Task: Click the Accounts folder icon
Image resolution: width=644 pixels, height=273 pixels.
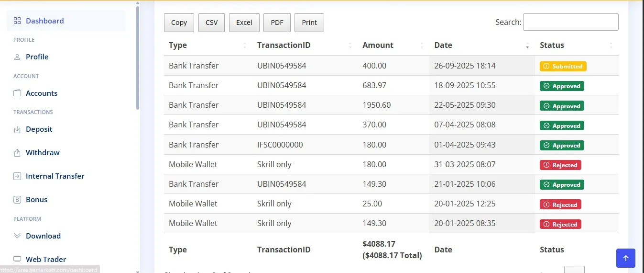Action: [x=17, y=93]
